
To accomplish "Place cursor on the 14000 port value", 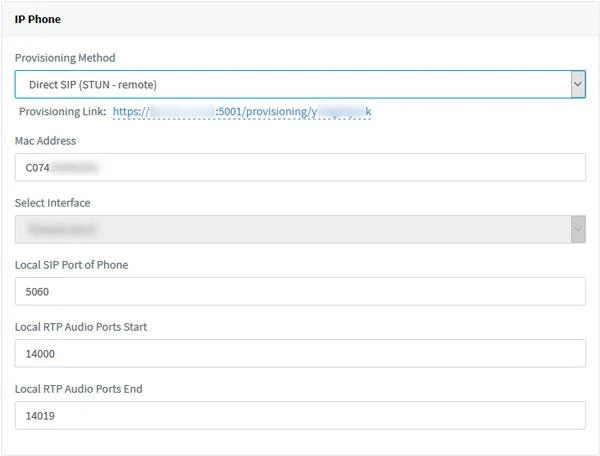I will pyautogui.click(x=41, y=354).
